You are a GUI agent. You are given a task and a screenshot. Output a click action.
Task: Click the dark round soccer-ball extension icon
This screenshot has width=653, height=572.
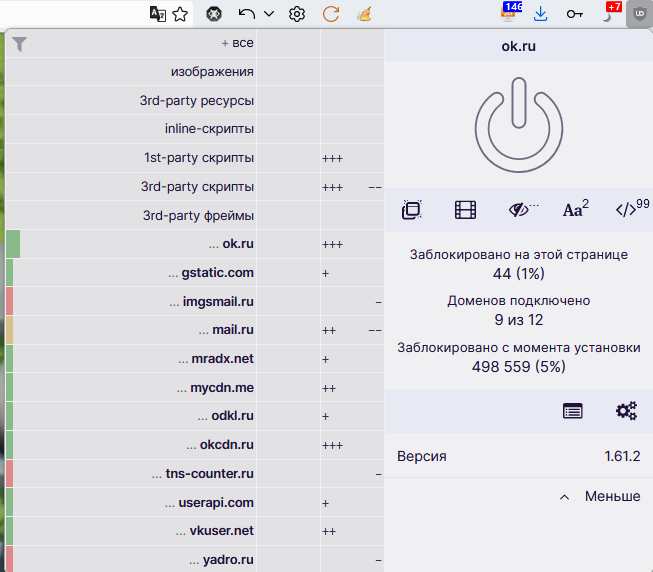(214, 14)
